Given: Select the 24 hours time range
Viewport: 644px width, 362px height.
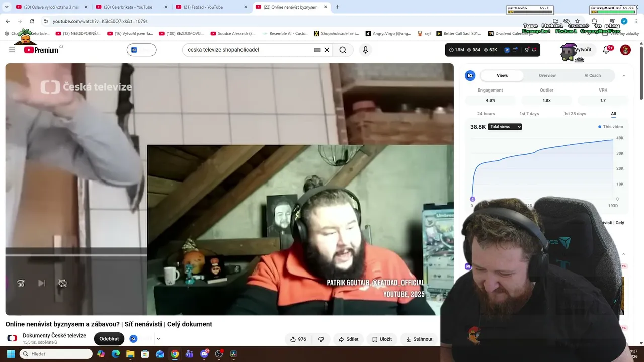Looking at the screenshot, I should point(486,114).
